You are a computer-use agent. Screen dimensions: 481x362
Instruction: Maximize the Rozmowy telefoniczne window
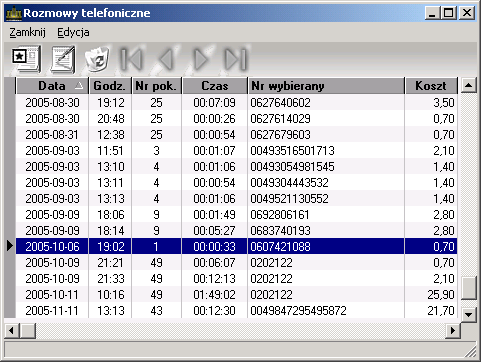click(x=448, y=13)
